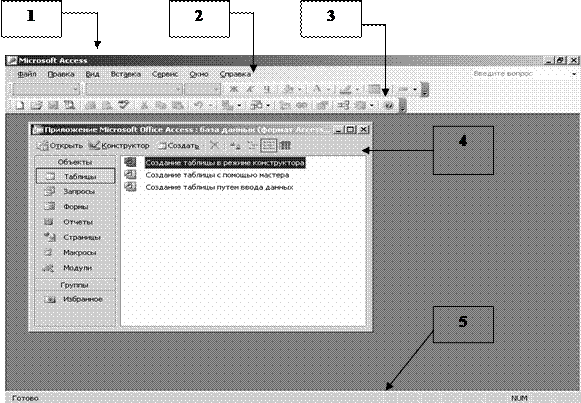Switch database window to Details view
Viewport: 581px width, 403px height.
coord(285,146)
